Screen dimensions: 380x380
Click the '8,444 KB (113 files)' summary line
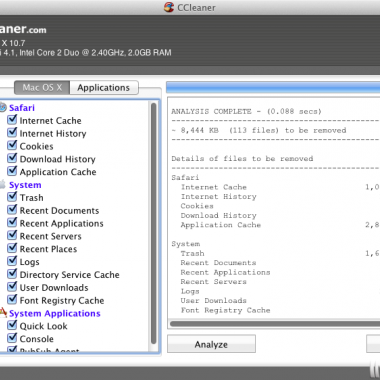coord(259,130)
